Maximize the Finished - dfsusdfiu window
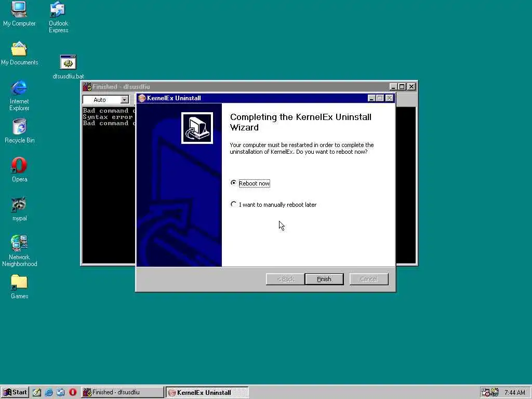The image size is (532, 399). click(402, 87)
